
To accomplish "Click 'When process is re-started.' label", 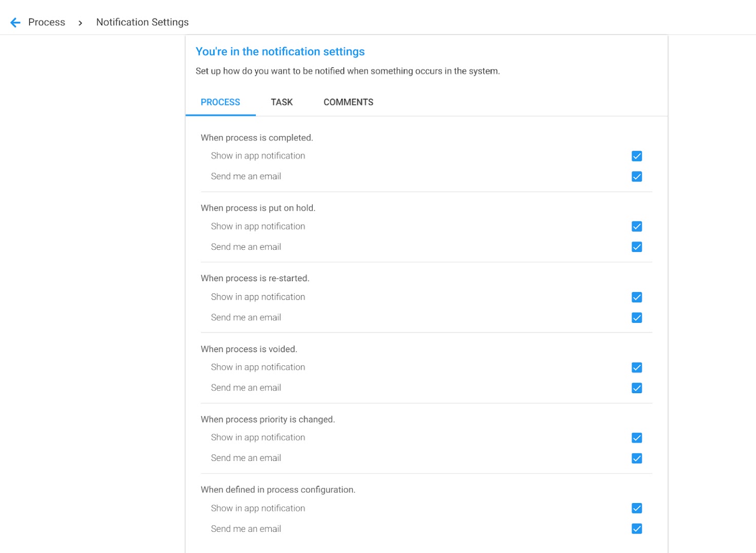I will [x=255, y=279].
